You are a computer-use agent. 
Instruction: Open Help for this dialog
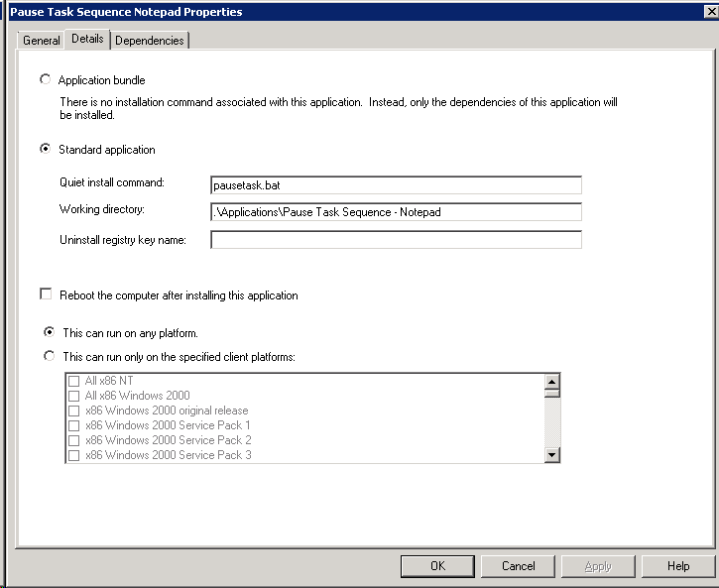point(678,566)
